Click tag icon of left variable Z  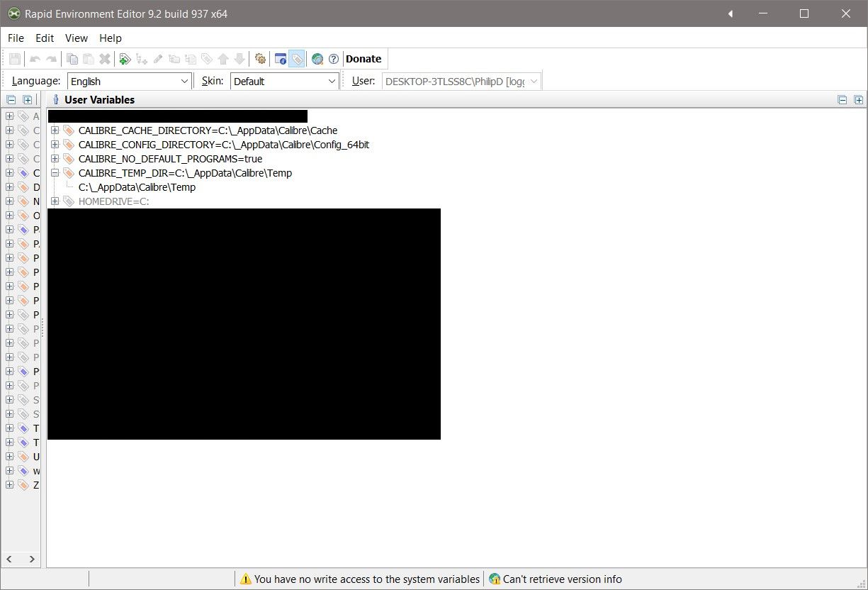coord(23,485)
